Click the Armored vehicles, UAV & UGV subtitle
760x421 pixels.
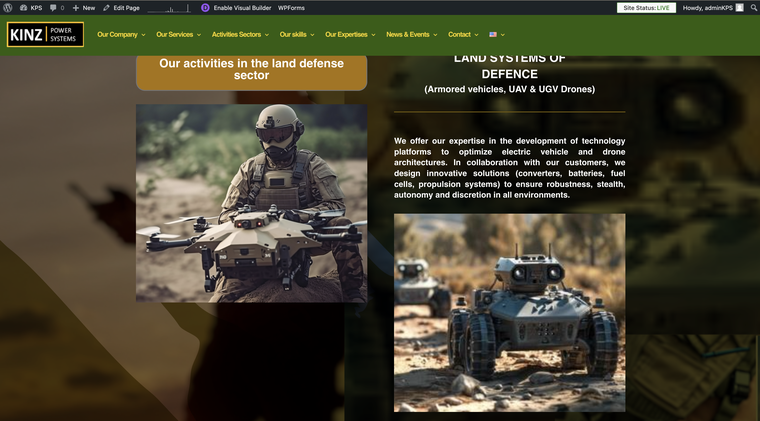(x=509, y=89)
